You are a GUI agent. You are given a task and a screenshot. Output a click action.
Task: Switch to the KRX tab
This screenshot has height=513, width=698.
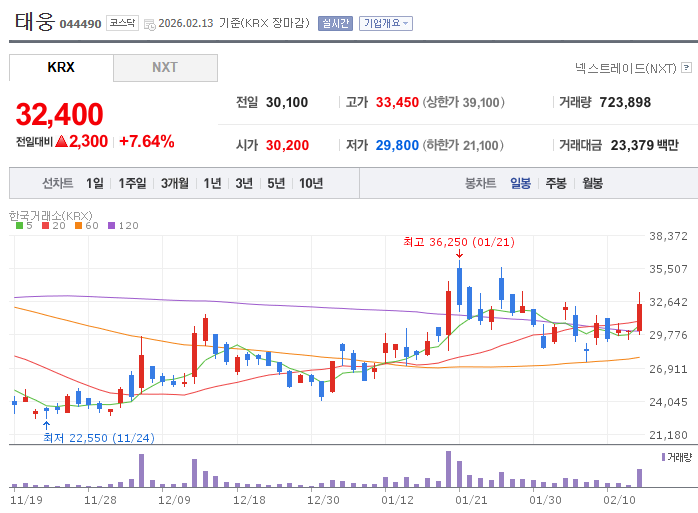pos(61,68)
